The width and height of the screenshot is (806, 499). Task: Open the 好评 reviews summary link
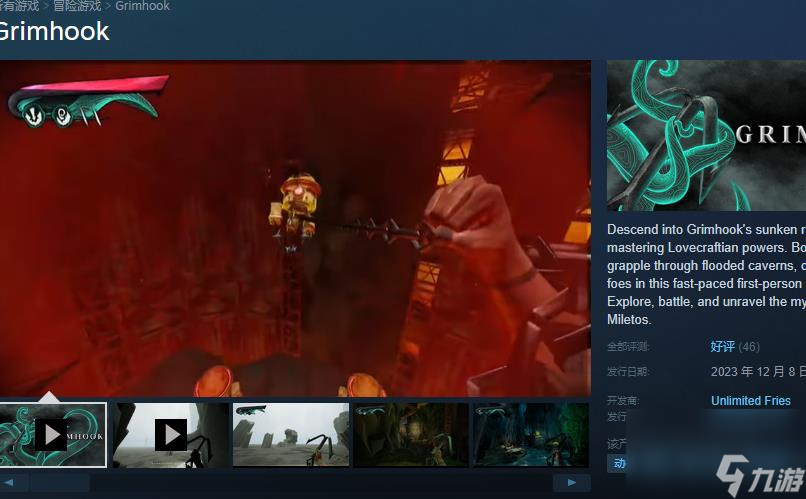pos(722,346)
